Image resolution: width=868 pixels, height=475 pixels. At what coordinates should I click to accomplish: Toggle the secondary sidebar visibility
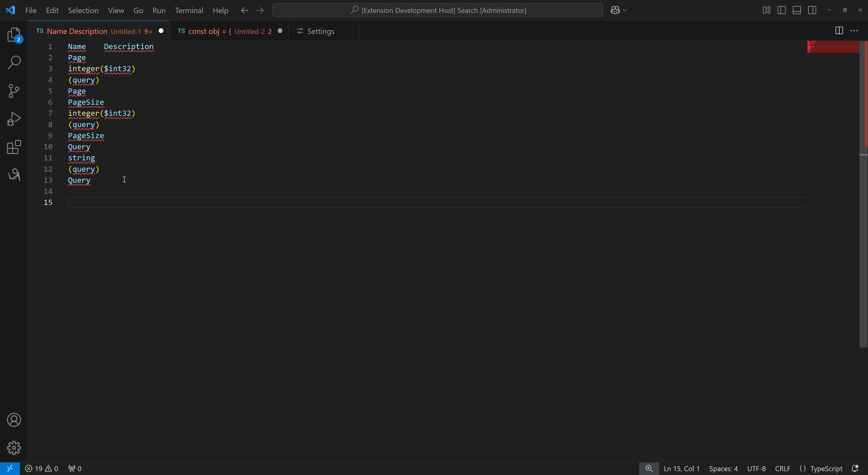pos(812,10)
